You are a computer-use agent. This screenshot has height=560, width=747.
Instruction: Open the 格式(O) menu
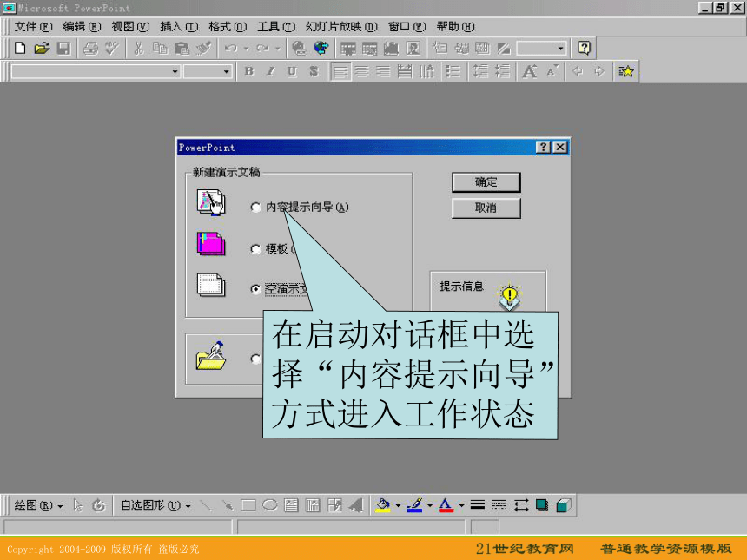pyautogui.click(x=228, y=27)
